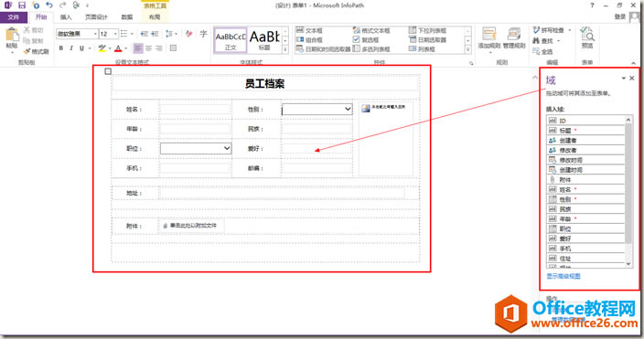Apply the red font color
This screenshot has height=339, width=644.
pyautogui.click(x=118, y=48)
